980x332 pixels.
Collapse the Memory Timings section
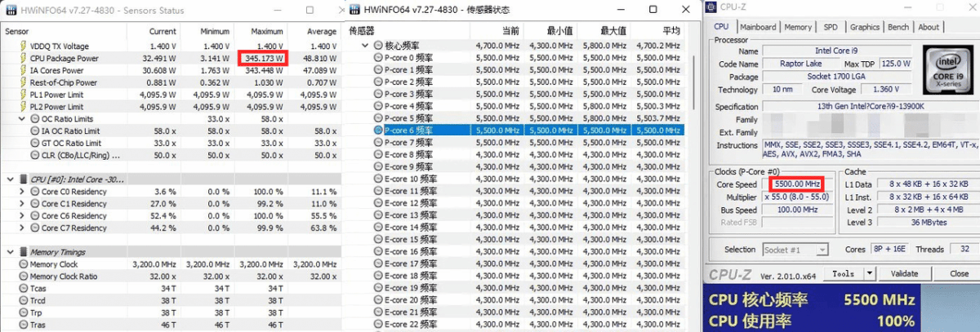coord(9,252)
